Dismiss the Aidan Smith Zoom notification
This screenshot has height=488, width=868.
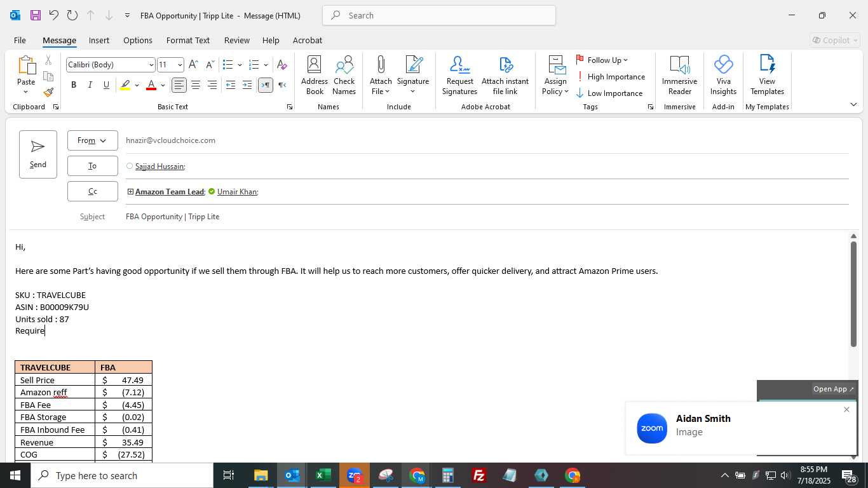[x=846, y=409]
